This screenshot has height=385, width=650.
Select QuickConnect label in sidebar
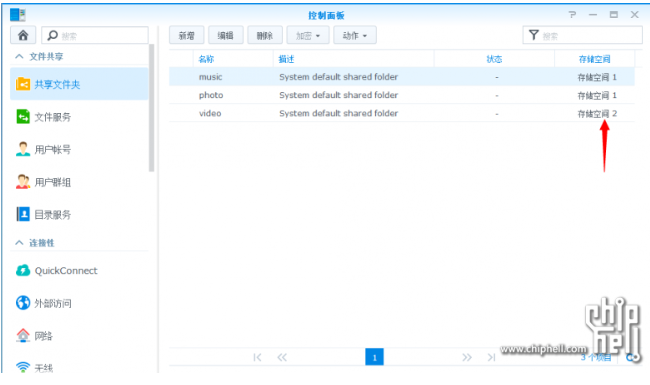click(66, 271)
